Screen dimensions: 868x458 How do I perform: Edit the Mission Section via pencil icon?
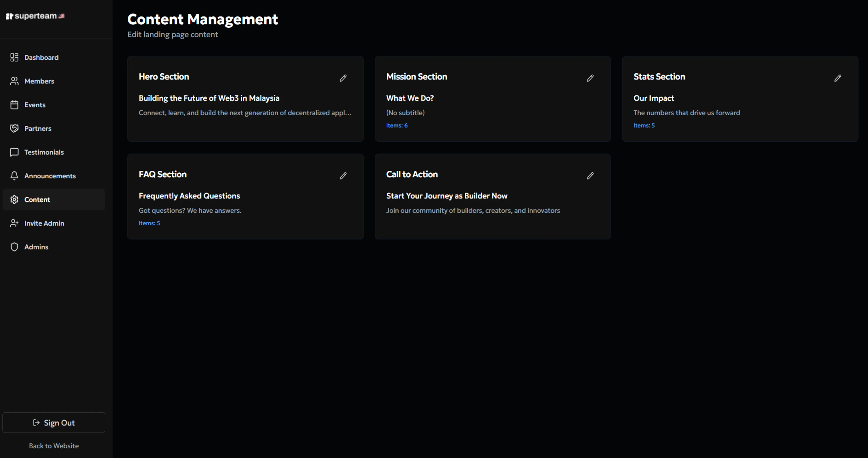coord(590,78)
